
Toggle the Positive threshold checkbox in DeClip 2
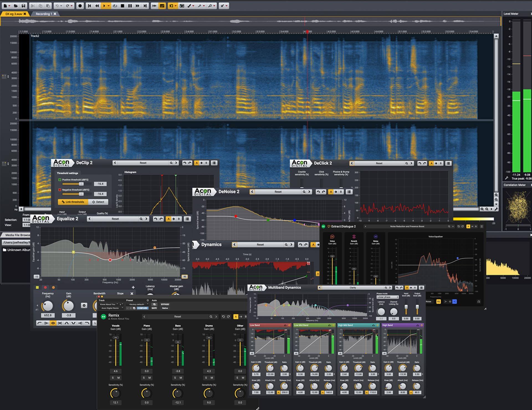[60, 180]
